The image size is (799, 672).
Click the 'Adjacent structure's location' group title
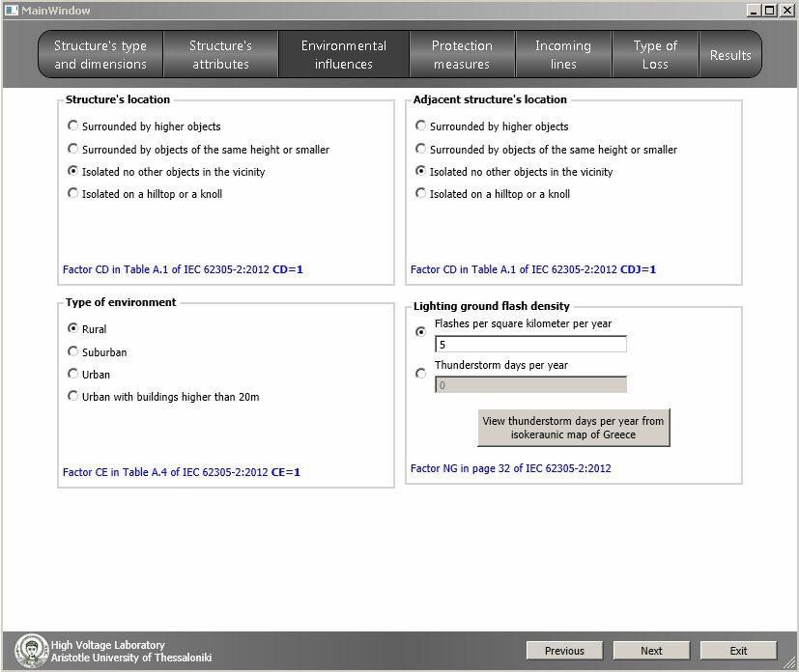coord(490,99)
